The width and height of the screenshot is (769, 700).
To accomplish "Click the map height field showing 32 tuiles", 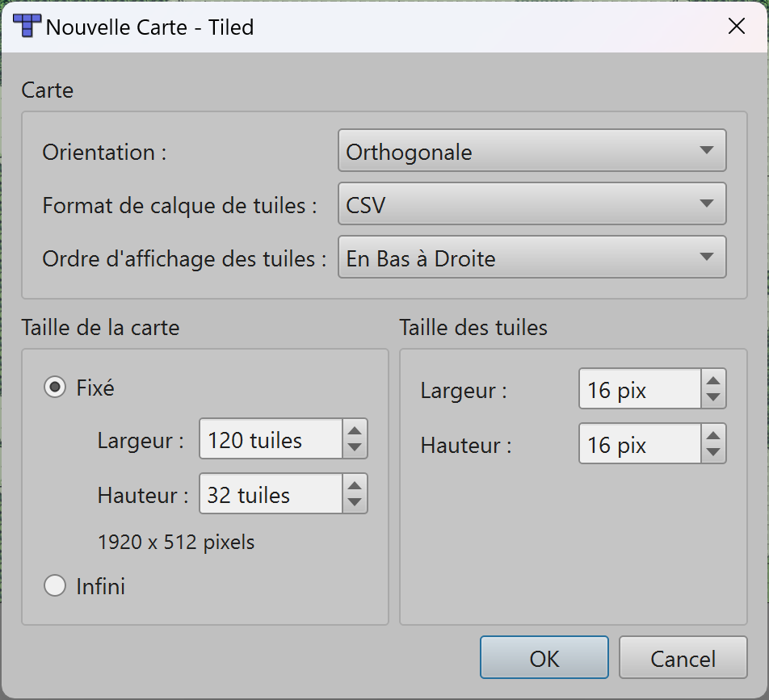I will pos(271,494).
